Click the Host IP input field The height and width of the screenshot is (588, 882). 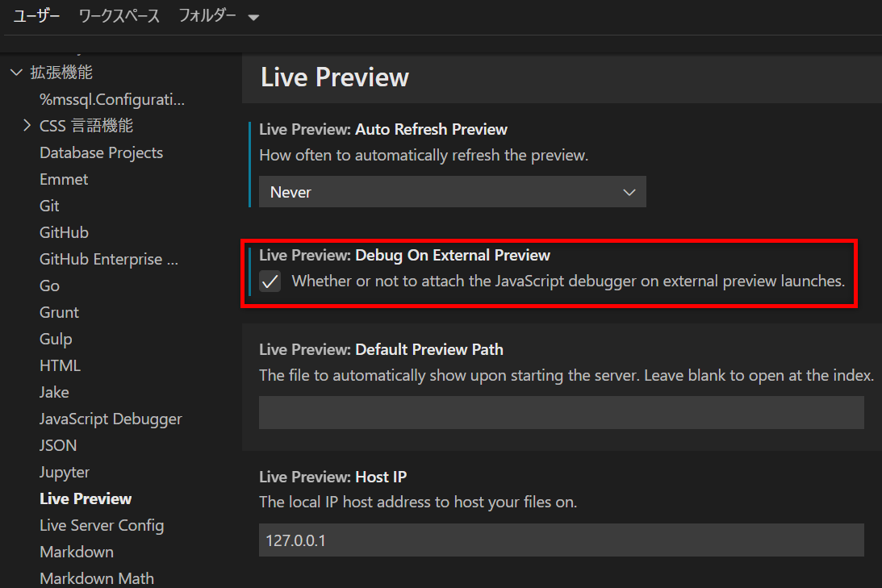tap(561, 540)
